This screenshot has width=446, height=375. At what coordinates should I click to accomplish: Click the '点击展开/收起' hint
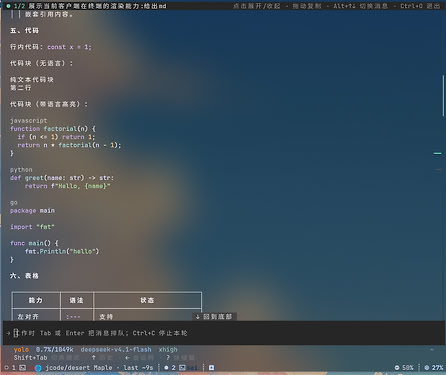pos(257,6)
